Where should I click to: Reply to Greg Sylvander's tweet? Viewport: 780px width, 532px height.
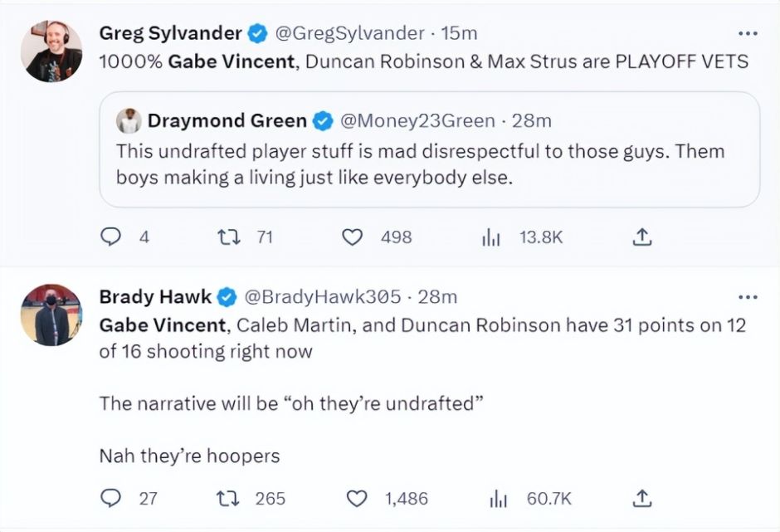click(111, 237)
